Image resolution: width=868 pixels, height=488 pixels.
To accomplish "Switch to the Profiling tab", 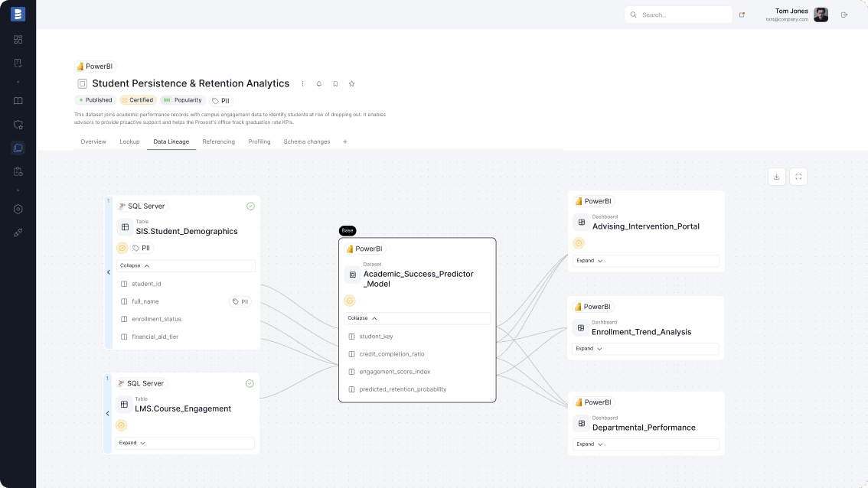I will coord(259,142).
